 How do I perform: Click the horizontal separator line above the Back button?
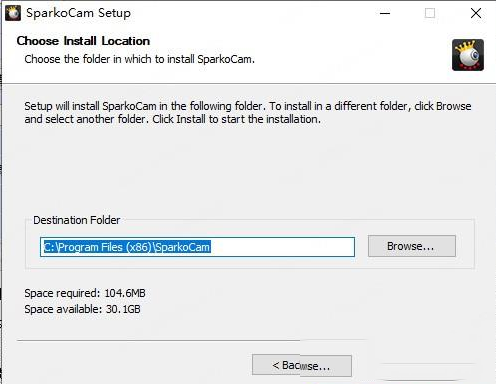pyautogui.click(x=158, y=341)
